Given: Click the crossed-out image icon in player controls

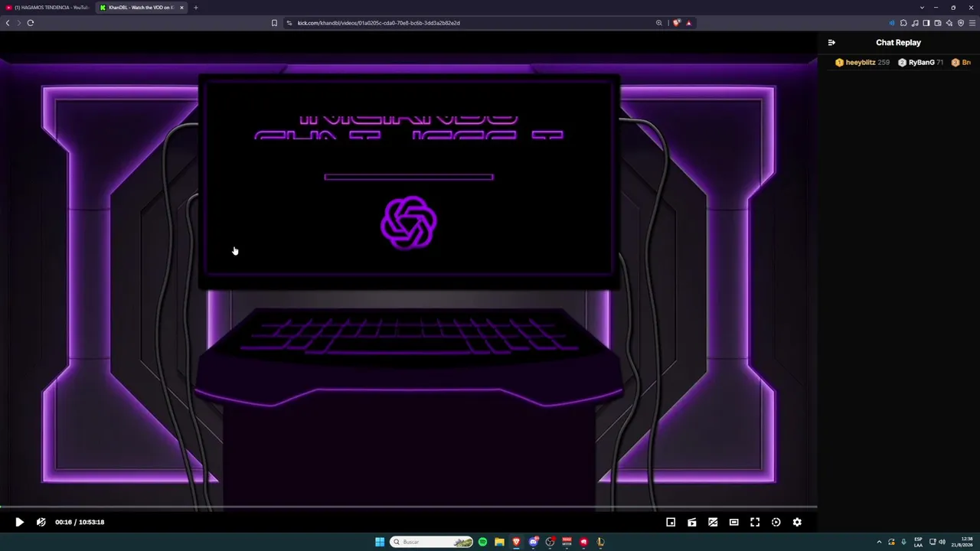Looking at the screenshot, I should tap(713, 522).
